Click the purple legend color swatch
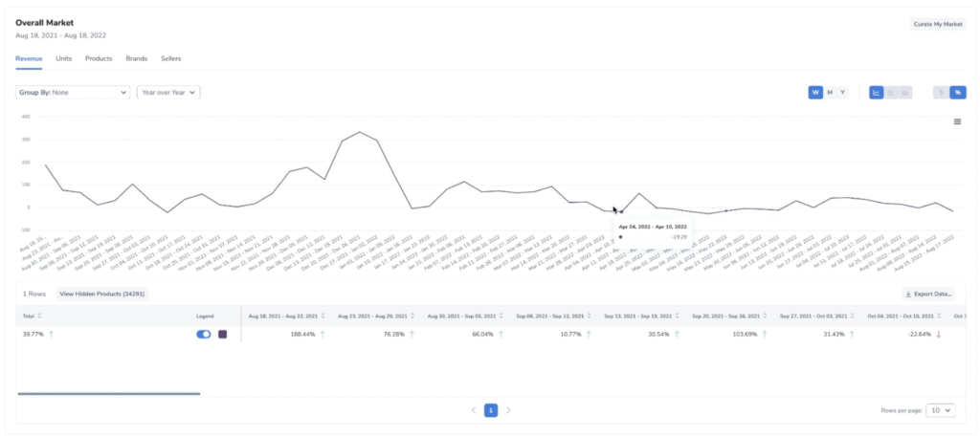This screenshot has width=980, height=437. coord(223,335)
